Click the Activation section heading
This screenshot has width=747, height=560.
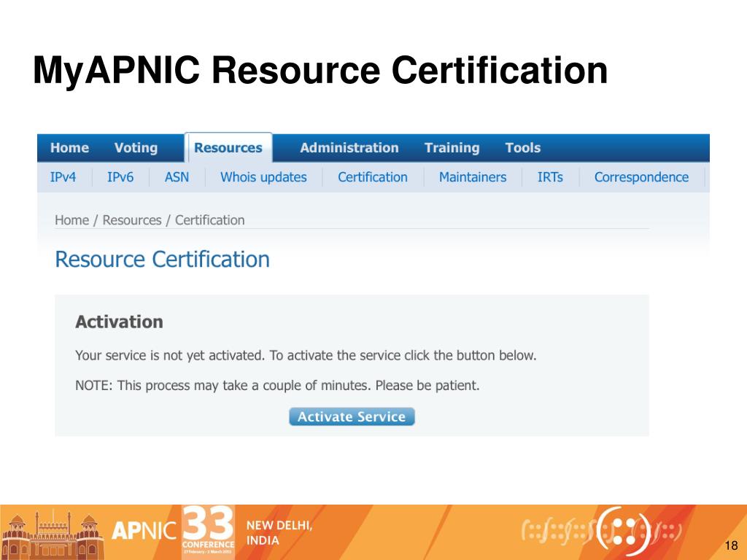tap(119, 322)
